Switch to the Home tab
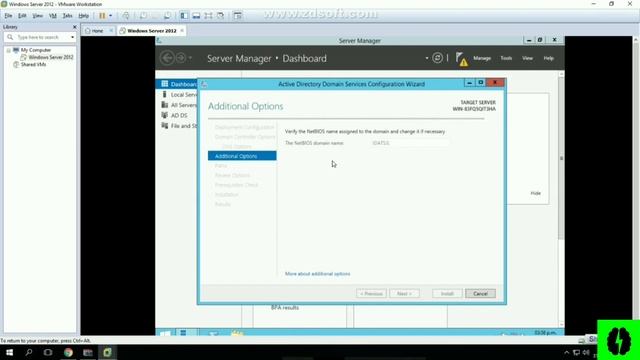Image resolution: width=640 pixels, height=360 pixels. 97,31
